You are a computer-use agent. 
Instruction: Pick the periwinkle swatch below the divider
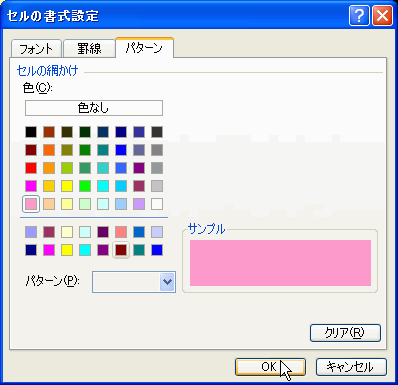(x=31, y=232)
